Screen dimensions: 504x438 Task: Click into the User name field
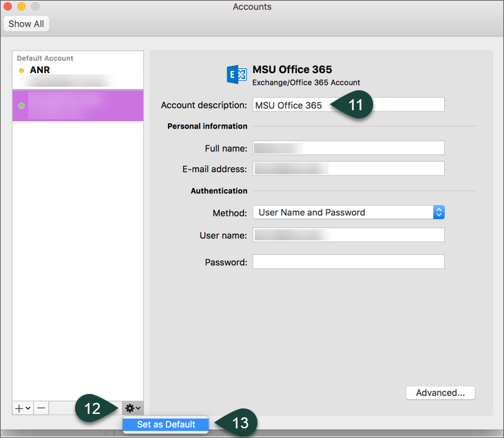(x=348, y=236)
